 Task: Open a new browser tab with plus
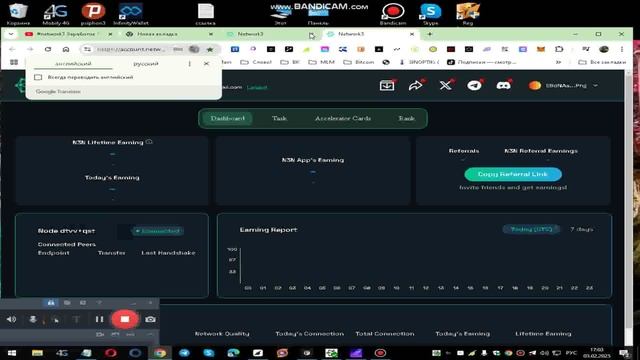(429, 34)
